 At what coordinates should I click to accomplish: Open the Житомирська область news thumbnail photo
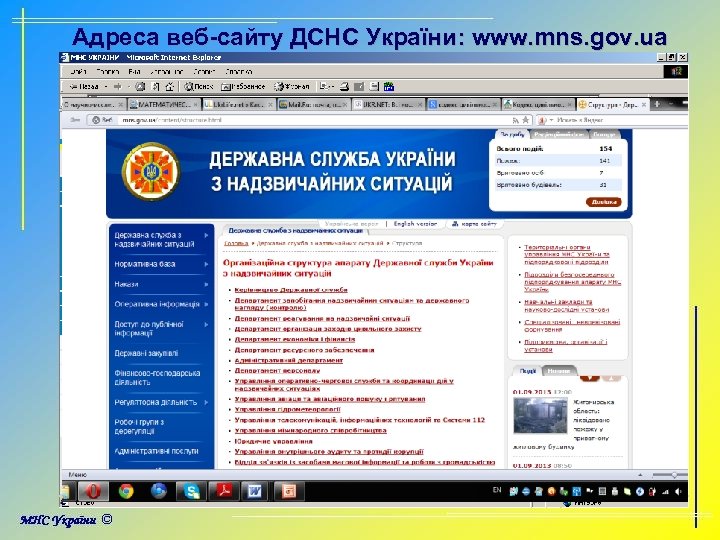(x=540, y=416)
